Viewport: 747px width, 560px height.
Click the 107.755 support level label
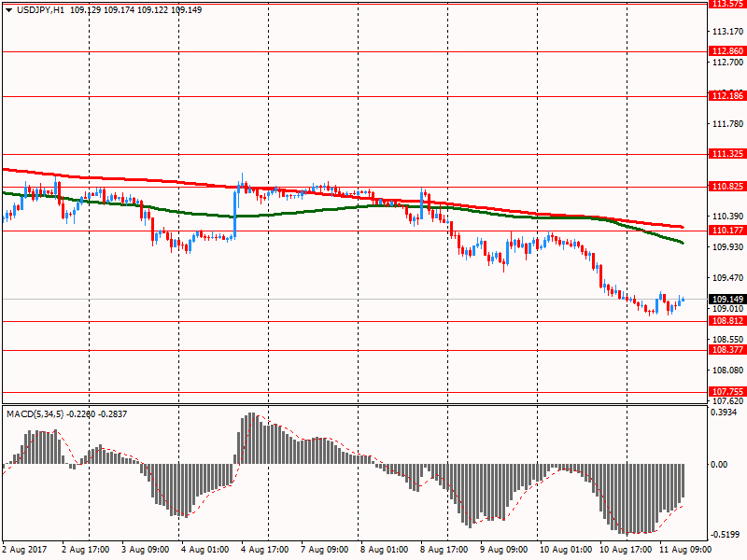tap(727, 391)
